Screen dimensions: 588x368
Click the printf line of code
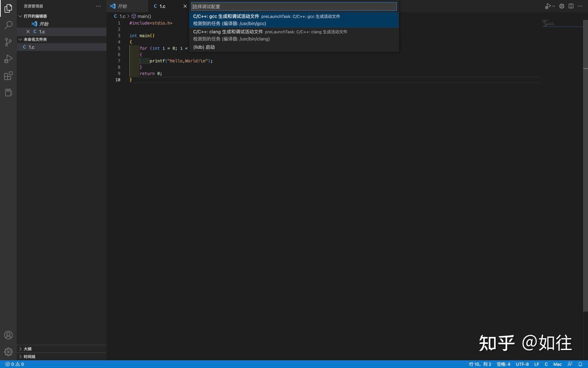point(181,61)
